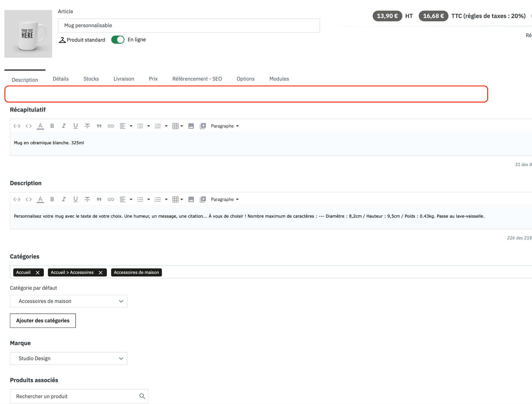Viewport: 532px width, 404px height.
Task: Click text color icon in Récapitulatif toolbar
Action: (40, 126)
